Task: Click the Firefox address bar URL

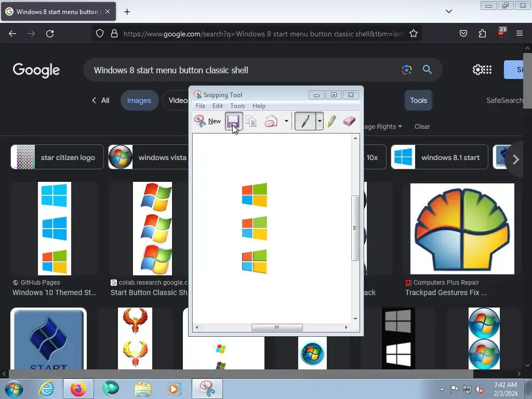Action: (x=263, y=34)
